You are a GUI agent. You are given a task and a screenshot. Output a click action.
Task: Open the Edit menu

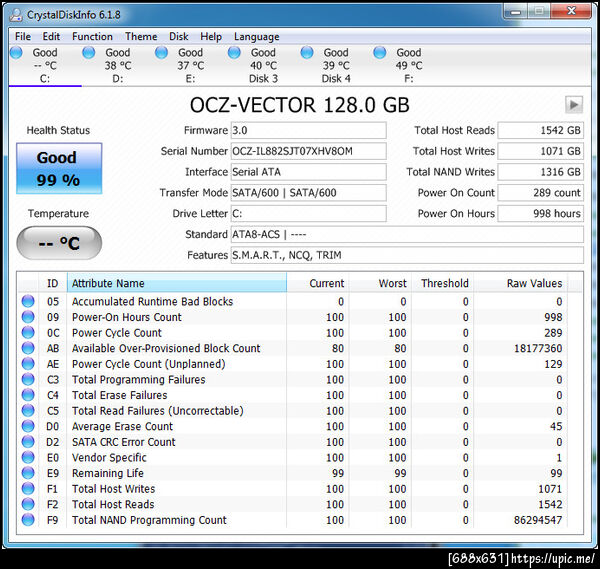51,36
